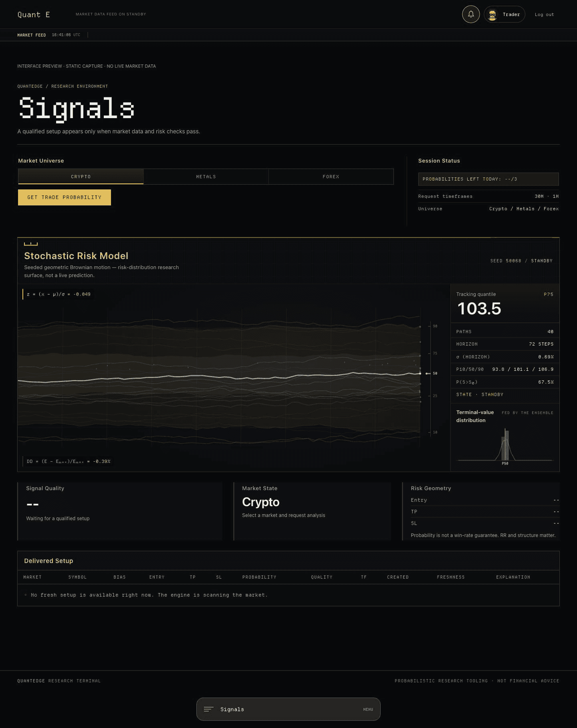Screen dimensions: 577x728
Task: Click the SYMBOL column header
Action: pos(77,577)
